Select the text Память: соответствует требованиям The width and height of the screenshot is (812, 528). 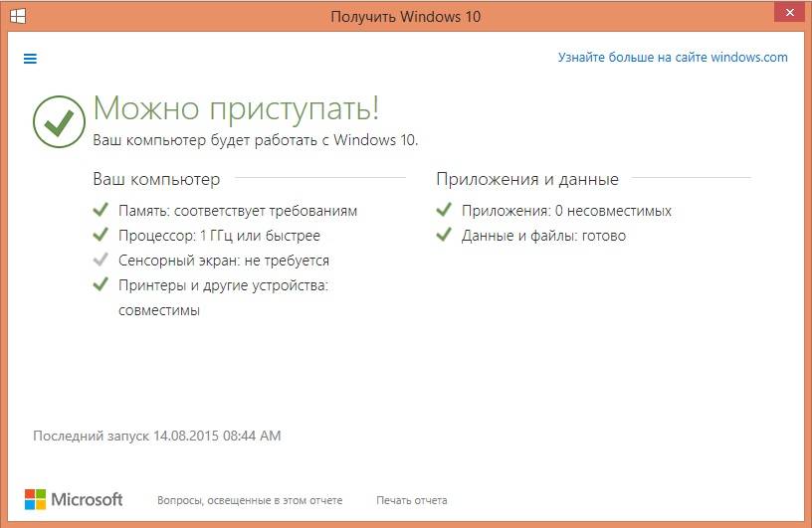(x=238, y=211)
